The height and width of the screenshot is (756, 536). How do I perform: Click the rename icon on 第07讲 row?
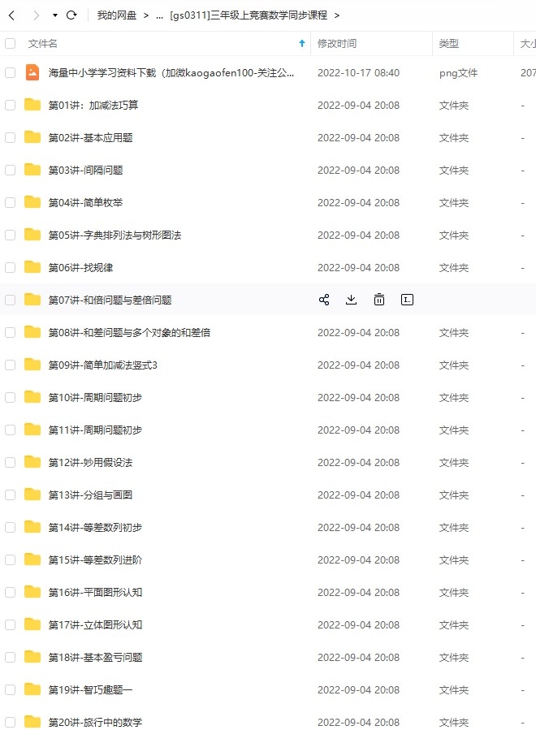coord(408,300)
